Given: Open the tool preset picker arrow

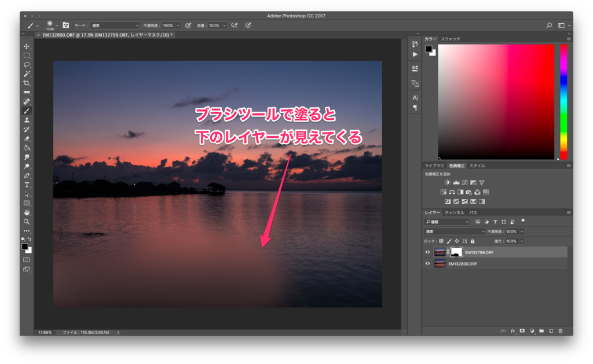Looking at the screenshot, I should [37, 25].
